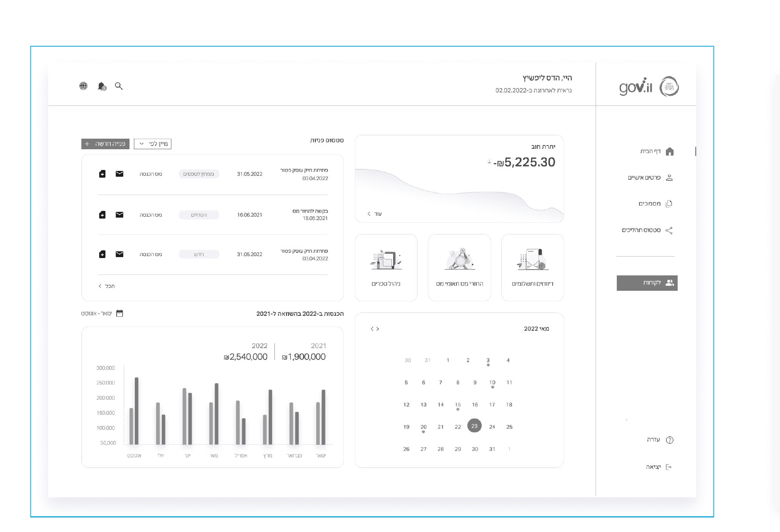Open מסמכים sidebar item
This screenshot has width=780, height=532.
point(655,204)
